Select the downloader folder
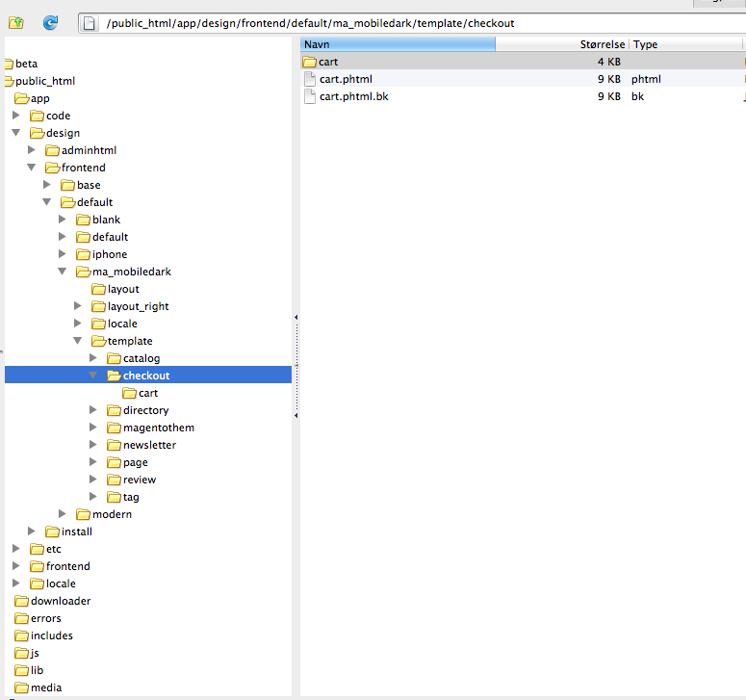Image resolution: width=746 pixels, height=700 pixels. point(52,601)
